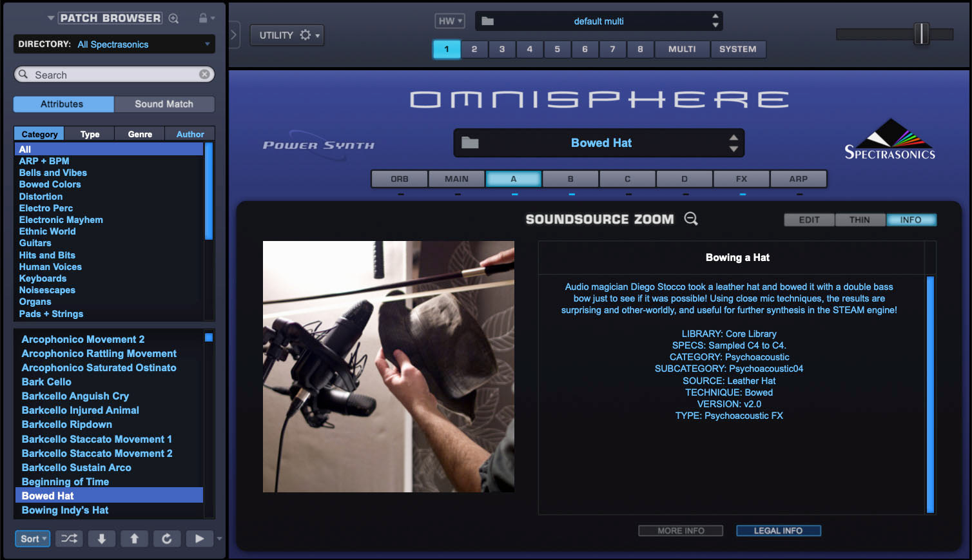Select the Type column tab

tap(90, 134)
